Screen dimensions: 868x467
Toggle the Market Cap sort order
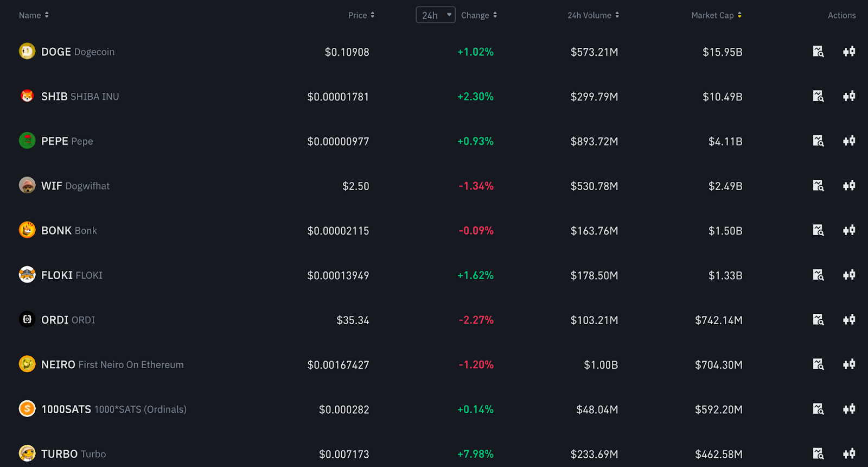[716, 15]
